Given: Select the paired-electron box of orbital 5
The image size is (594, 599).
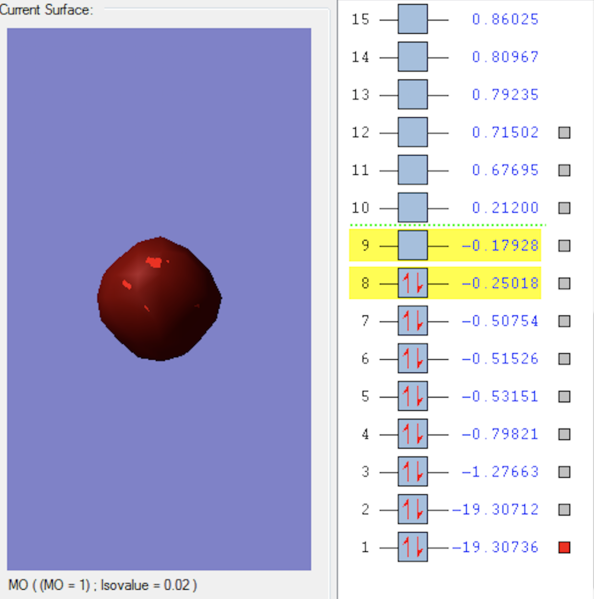Looking at the screenshot, I should [x=413, y=396].
